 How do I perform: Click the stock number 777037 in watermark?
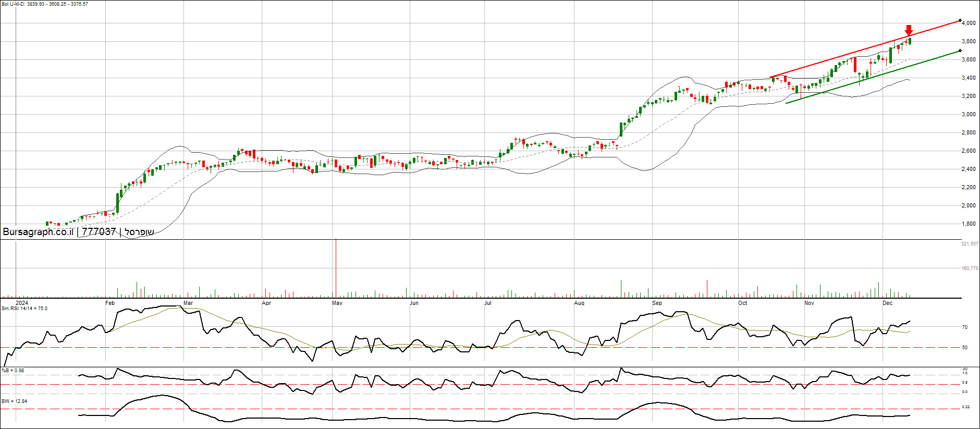(x=99, y=232)
